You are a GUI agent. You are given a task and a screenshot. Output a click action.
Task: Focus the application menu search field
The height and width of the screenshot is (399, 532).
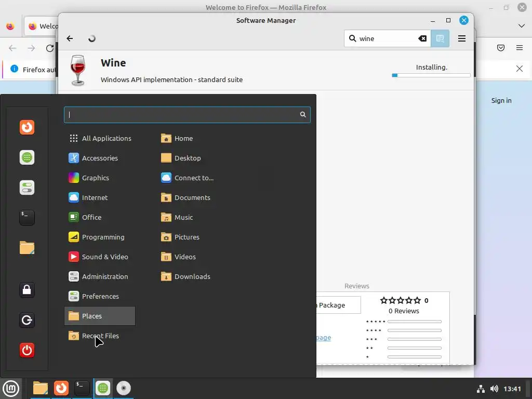187,115
